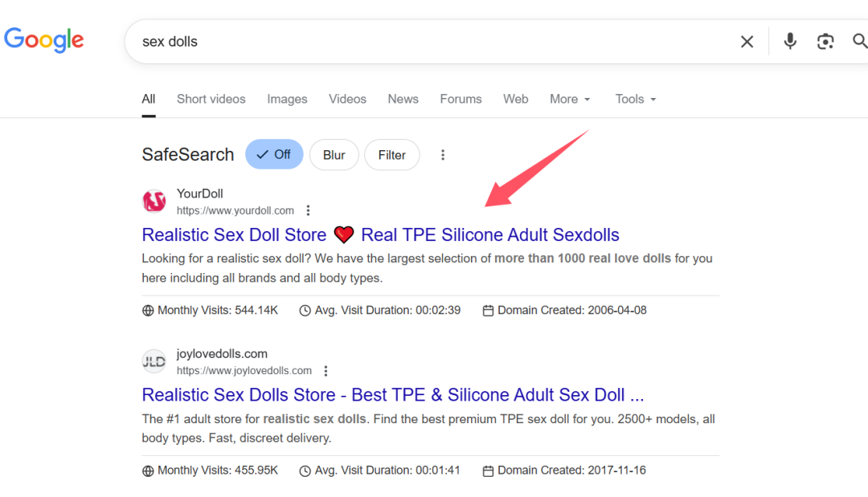Open the 'Realistic Sex Dolls Store - Best TPE' result
The height and width of the screenshot is (497, 868).
(393, 395)
